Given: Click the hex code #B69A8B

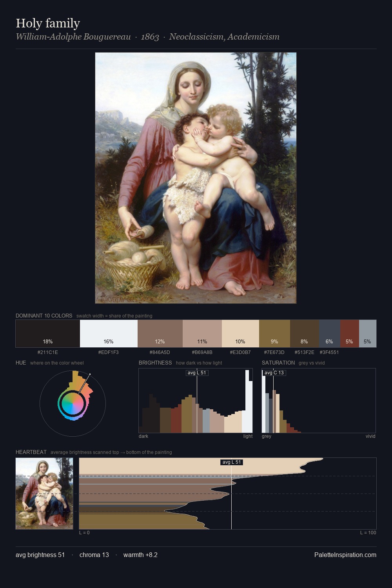Looking at the screenshot, I should coord(202,352).
